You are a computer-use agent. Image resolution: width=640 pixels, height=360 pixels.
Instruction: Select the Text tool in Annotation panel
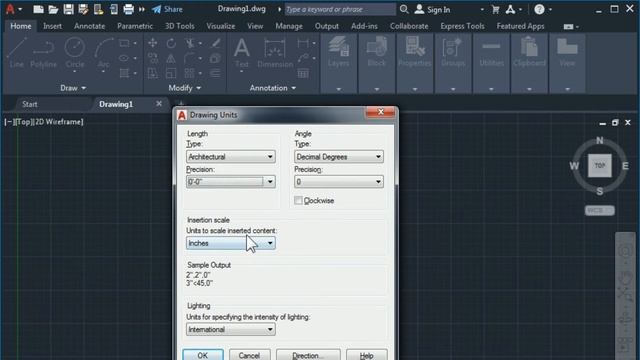(x=242, y=52)
